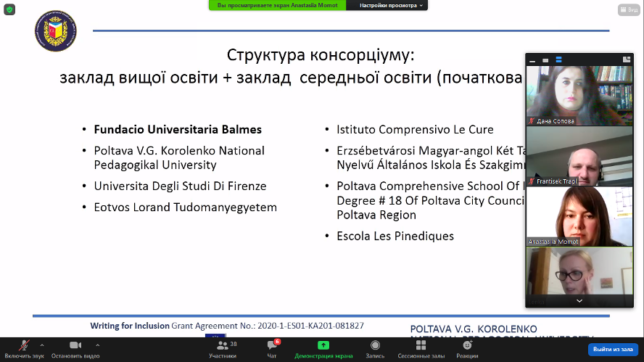Screen dimensions: 644x362
Task: Select Дана Сопова's video thumbnail
Action: pos(579,95)
